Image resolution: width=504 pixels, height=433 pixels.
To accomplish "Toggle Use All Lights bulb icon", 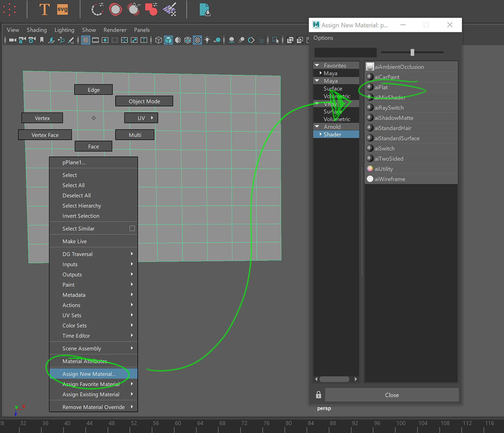I will point(207,40).
